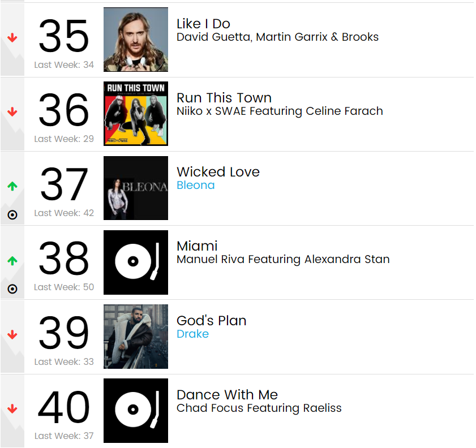This screenshot has height=448, width=476.
Task: Click David Guetta's album art for "Like I Do"
Action: (135, 40)
